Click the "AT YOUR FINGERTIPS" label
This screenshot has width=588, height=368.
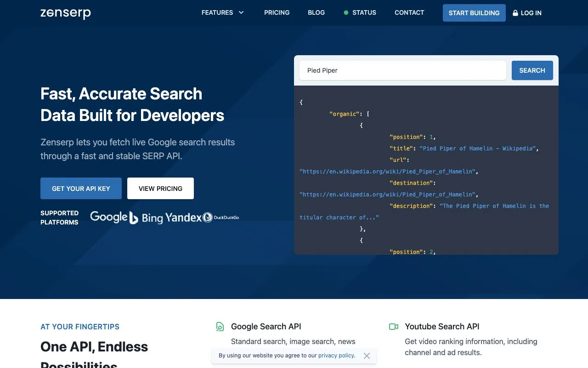click(x=80, y=327)
